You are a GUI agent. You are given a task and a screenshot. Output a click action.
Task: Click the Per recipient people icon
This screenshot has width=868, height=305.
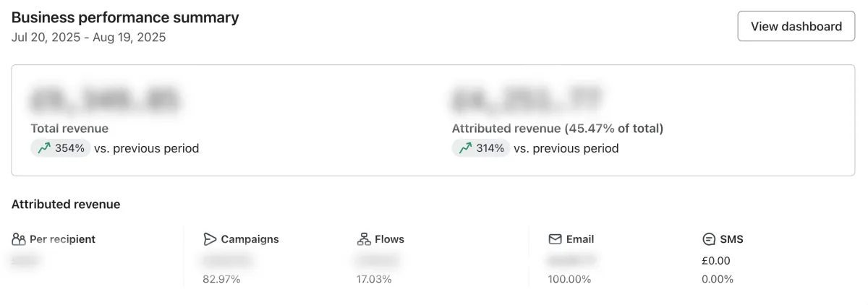pos(19,239)
